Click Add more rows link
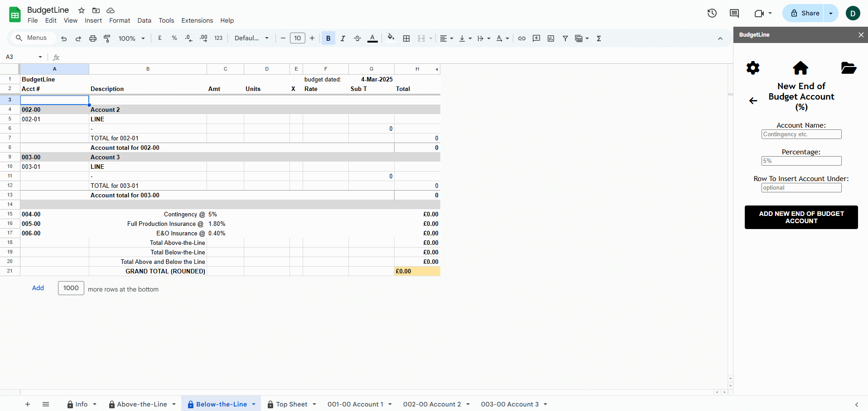The height and width of the screenshot is (411, 868). (x=38, y=288)
